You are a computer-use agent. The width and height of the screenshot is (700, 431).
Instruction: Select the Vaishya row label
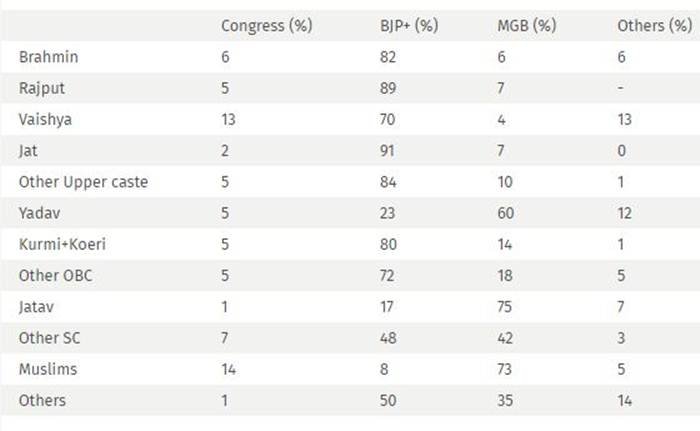tap(45, 120)
